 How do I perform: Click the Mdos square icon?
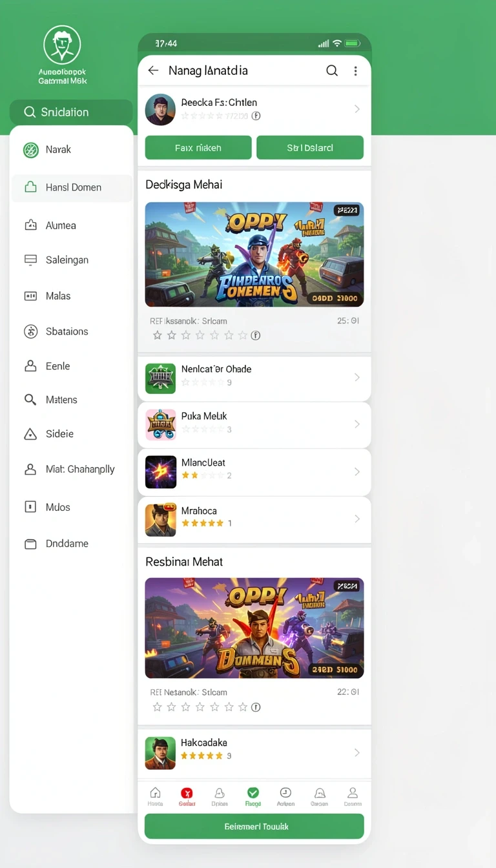[30, 507]
